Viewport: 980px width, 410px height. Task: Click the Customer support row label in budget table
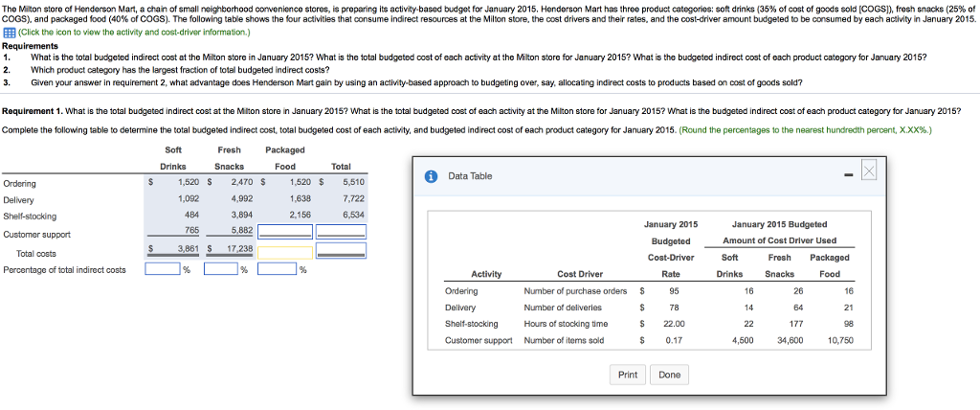[x=37, y=235]
